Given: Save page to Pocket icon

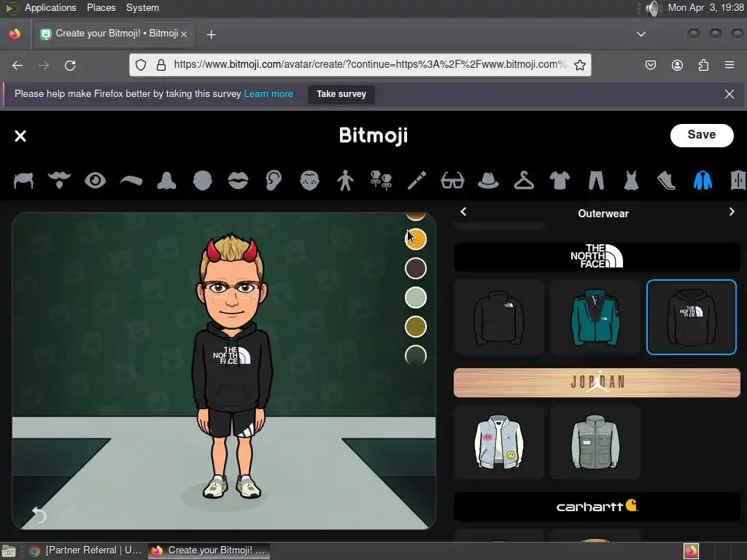Looking at the screenshot, I should 650,65.
